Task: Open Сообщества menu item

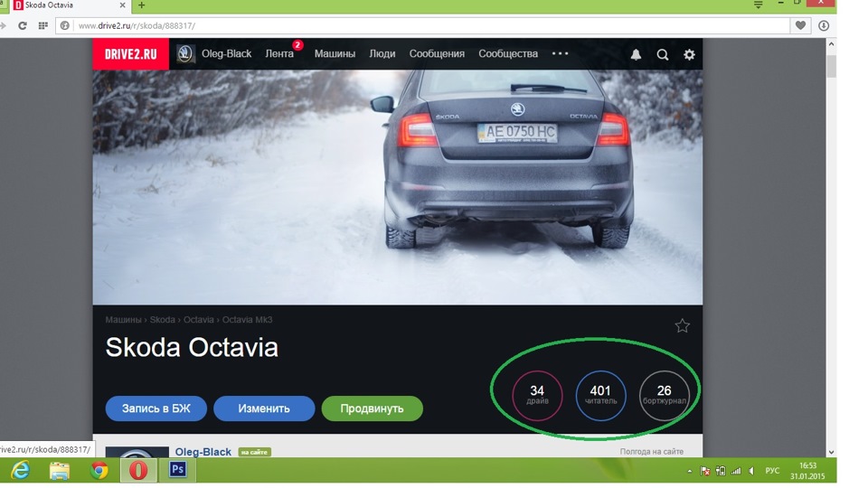Action: pyautogui.click(x=508, y=53)
